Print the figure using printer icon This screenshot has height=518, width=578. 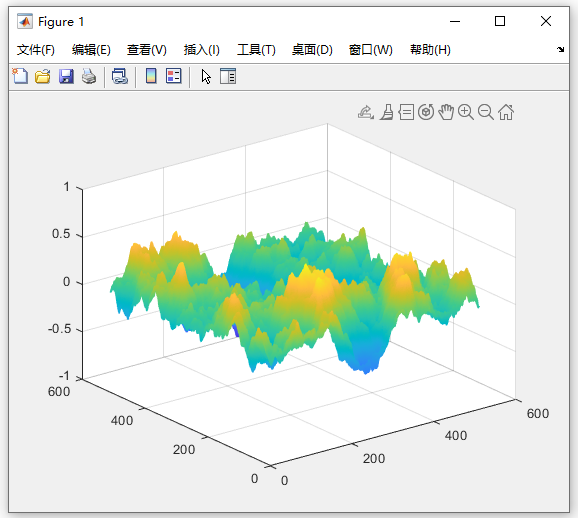[89, 76]
